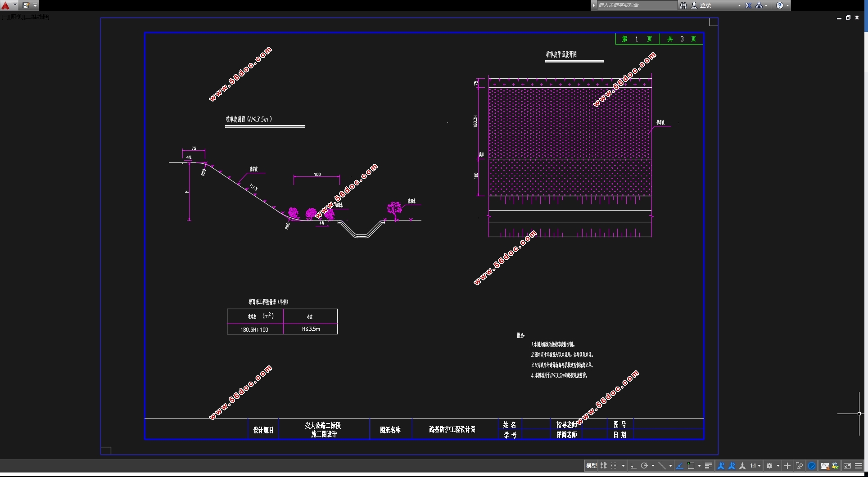Toggle polar tracking icon
The width and height of the screenshot is (868, 477).
pos(644,466)
